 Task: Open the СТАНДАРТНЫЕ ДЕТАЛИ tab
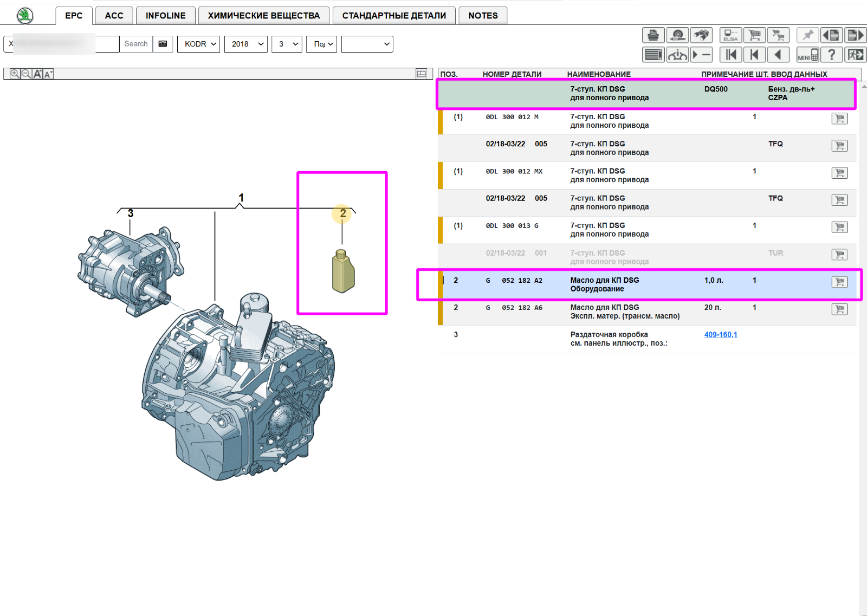click(394, 16)
